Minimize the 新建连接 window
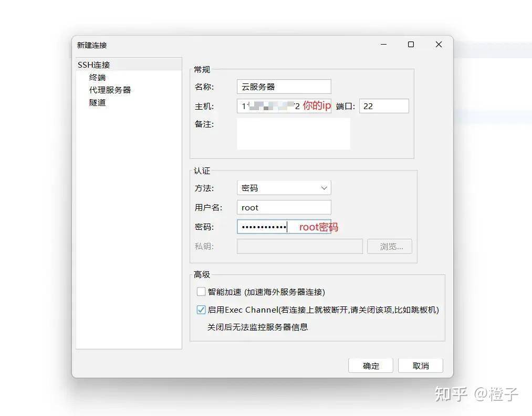Screen dimensions: 532x416 [384, 45]
